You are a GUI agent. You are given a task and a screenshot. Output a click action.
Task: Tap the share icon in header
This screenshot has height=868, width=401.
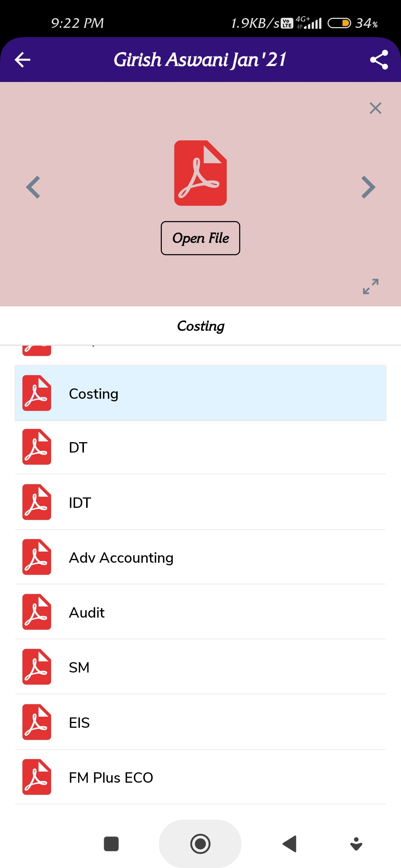379,60
